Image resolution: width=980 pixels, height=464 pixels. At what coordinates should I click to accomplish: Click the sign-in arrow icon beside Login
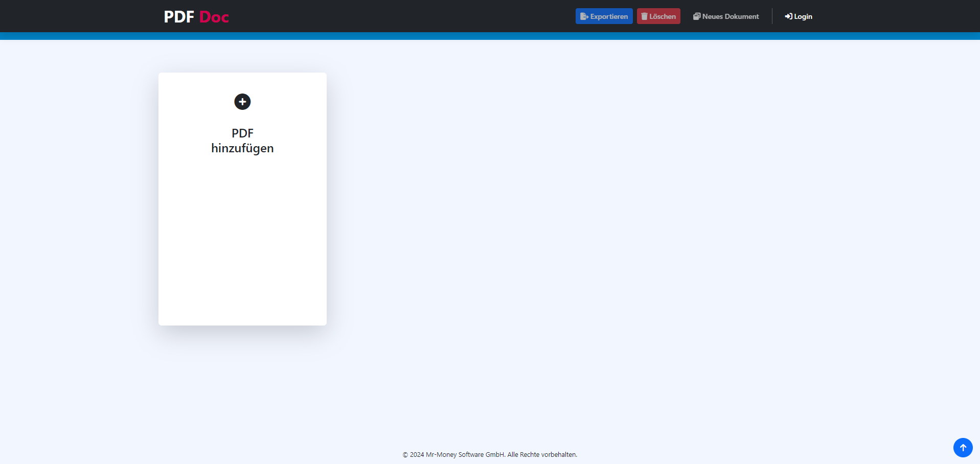[x=788, y=16]
